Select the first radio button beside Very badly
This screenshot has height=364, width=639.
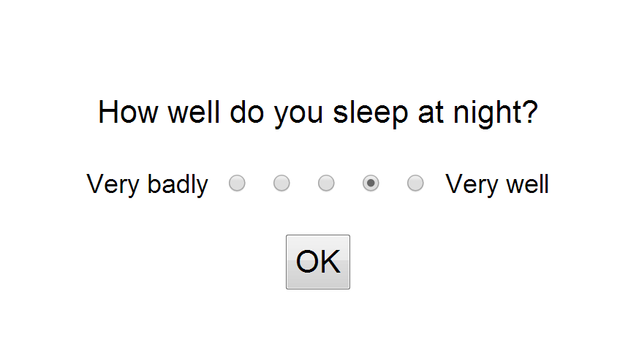(237, 183)
